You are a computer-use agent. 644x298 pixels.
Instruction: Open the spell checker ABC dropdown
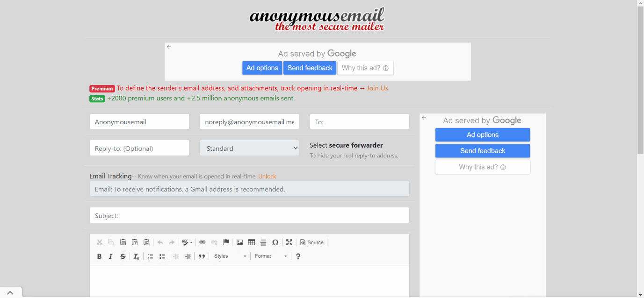(x=187, y=242)
